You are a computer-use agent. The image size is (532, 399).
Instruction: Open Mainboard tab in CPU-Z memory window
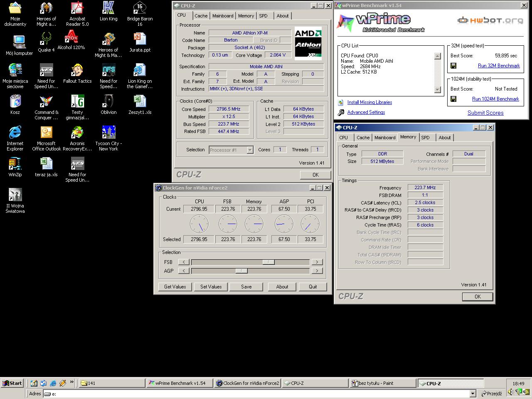pos(385,138)
